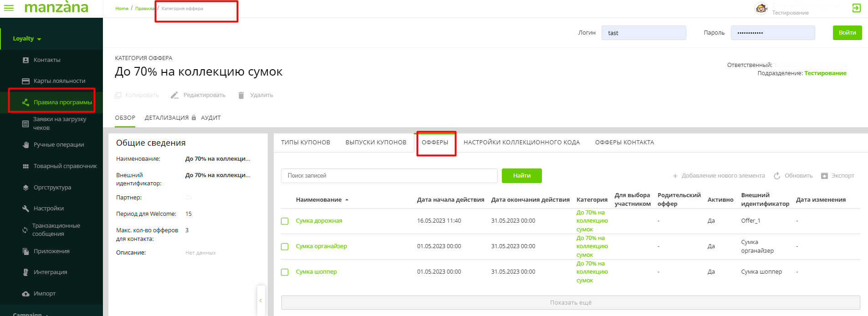Check the box beside Сумка шоппер

tap(285, 272)
